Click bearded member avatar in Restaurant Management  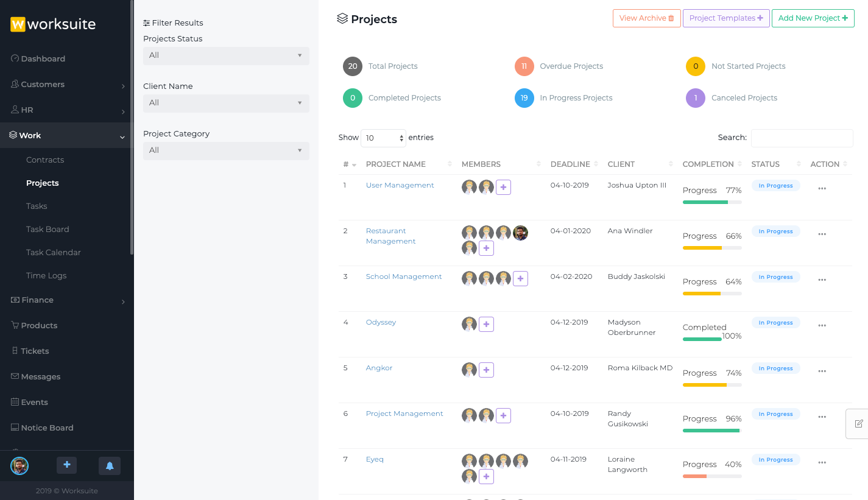click(520, 233)
